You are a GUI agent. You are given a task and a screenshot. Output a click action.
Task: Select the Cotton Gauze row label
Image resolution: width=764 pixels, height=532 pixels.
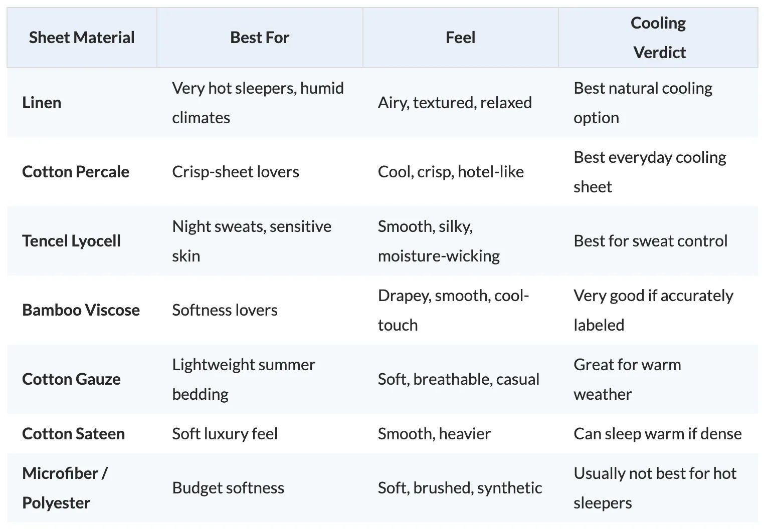(71, 379)
